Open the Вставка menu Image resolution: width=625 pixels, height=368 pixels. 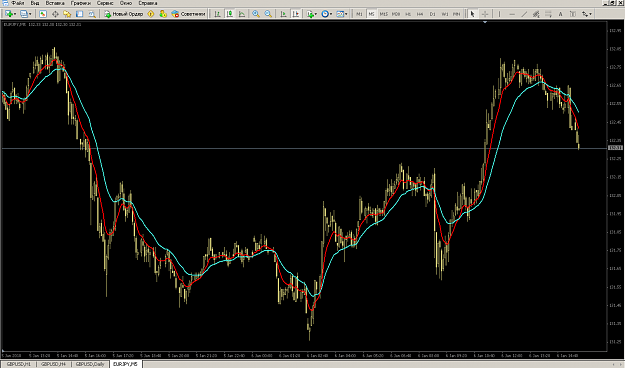coord(55,3)
